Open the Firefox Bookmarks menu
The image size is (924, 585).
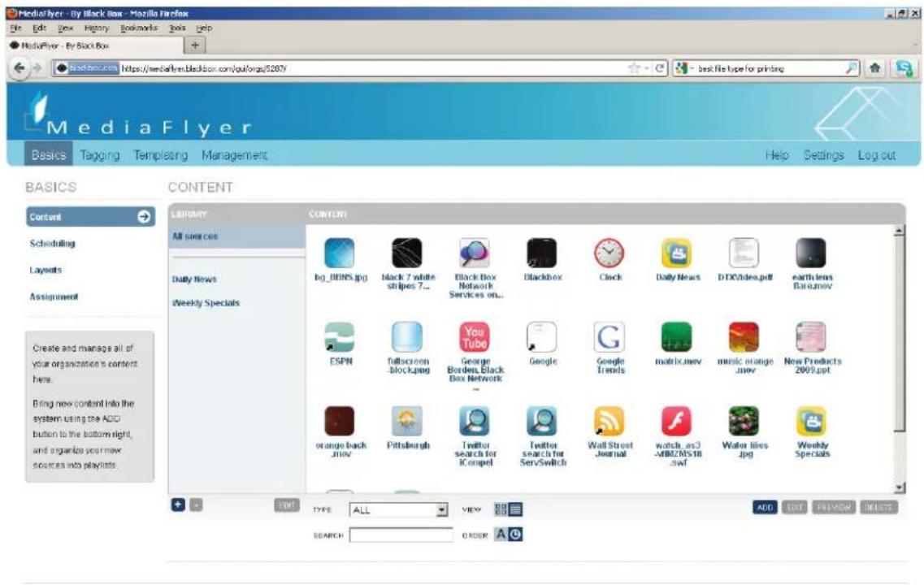coord(139,28)
